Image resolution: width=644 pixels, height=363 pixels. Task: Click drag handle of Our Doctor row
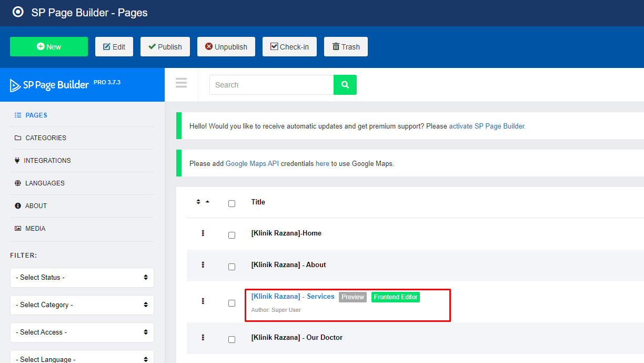[x=203, y=337]
